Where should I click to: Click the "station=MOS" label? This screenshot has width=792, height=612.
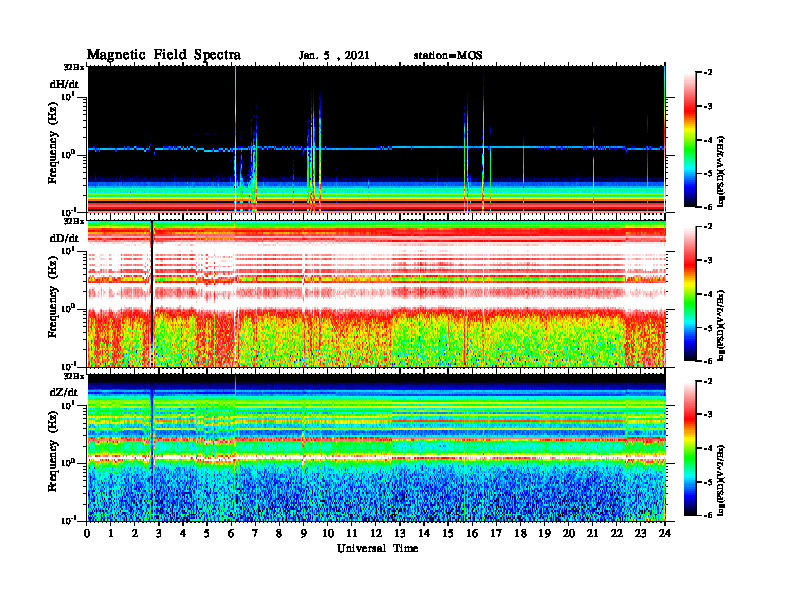click(x=448, y=56)
